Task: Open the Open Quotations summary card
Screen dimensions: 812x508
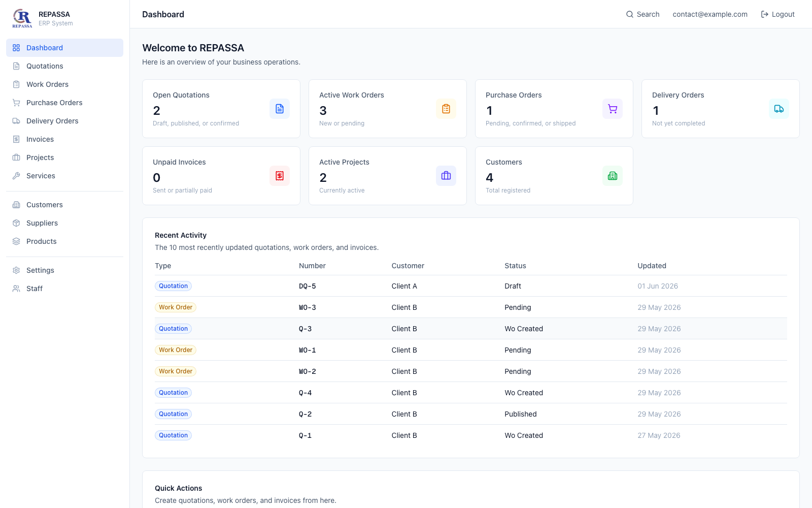Action: coord(221,109)
